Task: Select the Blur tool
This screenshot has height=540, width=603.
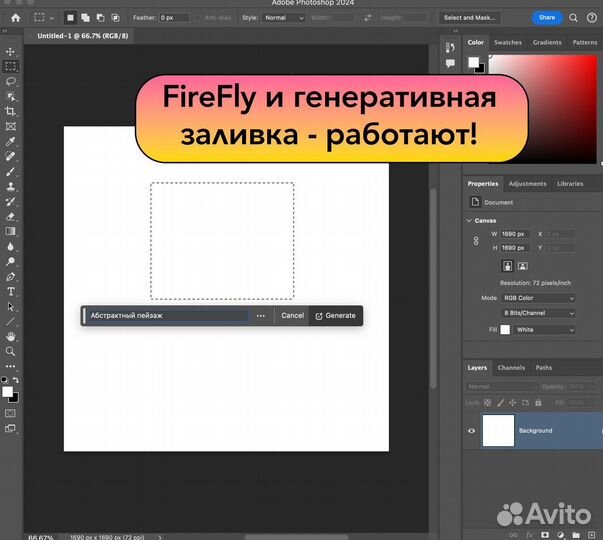Action: 10,247
